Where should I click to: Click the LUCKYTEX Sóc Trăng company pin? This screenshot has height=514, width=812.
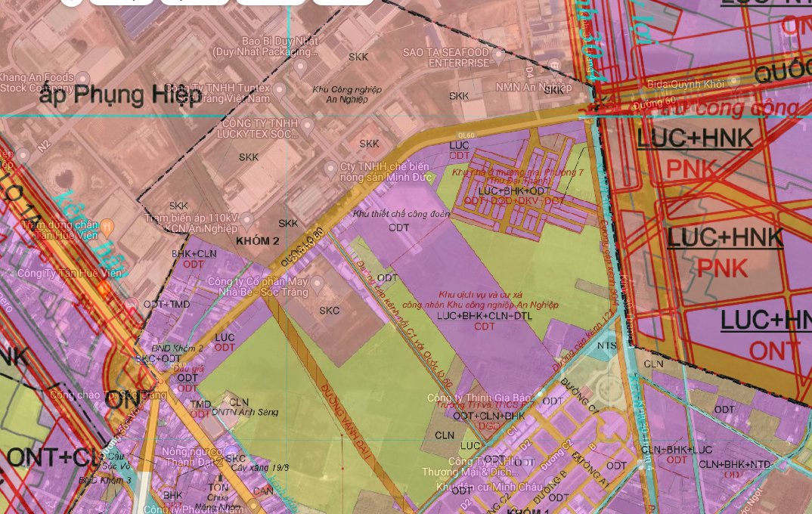pyautogui.click(x=307, y=125)
